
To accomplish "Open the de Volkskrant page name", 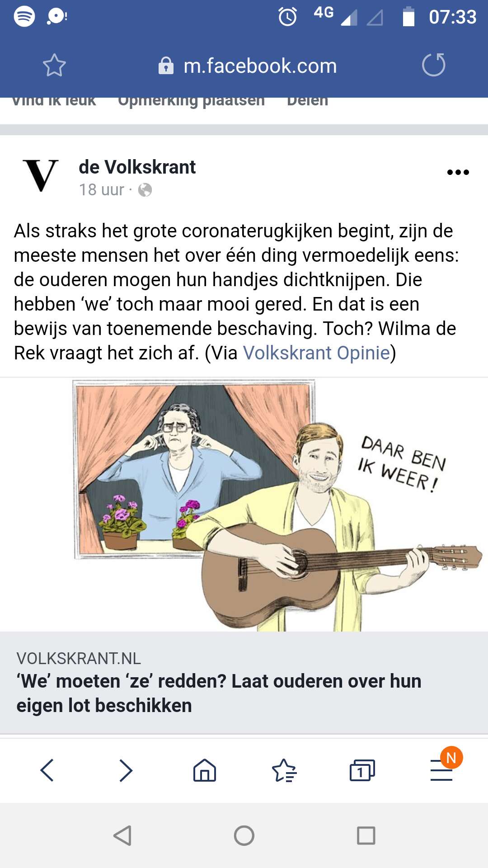I will click(137, 167).
